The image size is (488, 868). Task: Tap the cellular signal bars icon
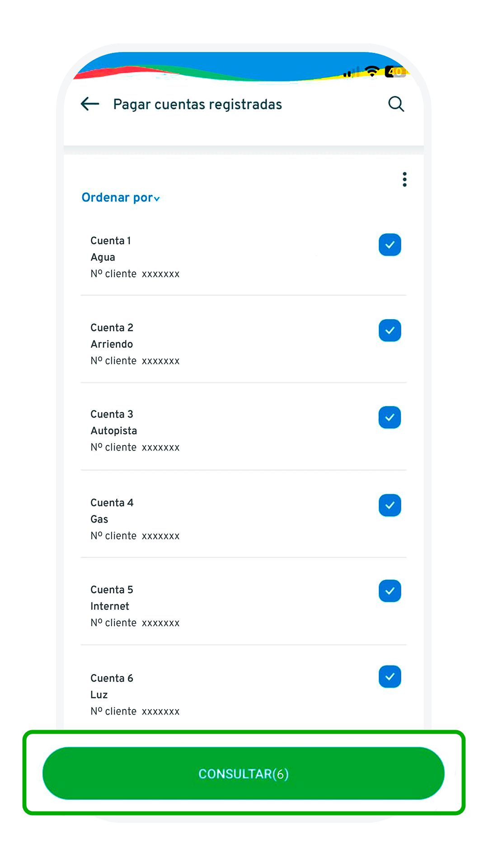click(x=352, y=72)
